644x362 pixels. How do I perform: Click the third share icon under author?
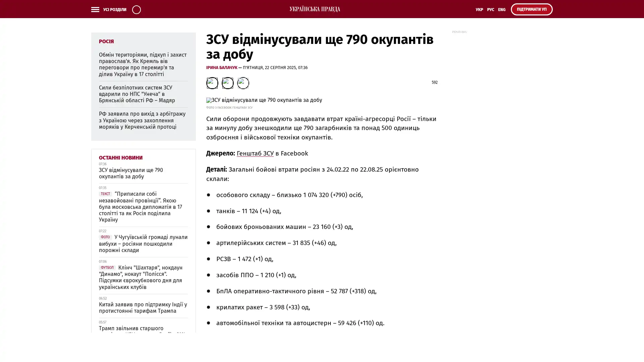pos(243,83)
